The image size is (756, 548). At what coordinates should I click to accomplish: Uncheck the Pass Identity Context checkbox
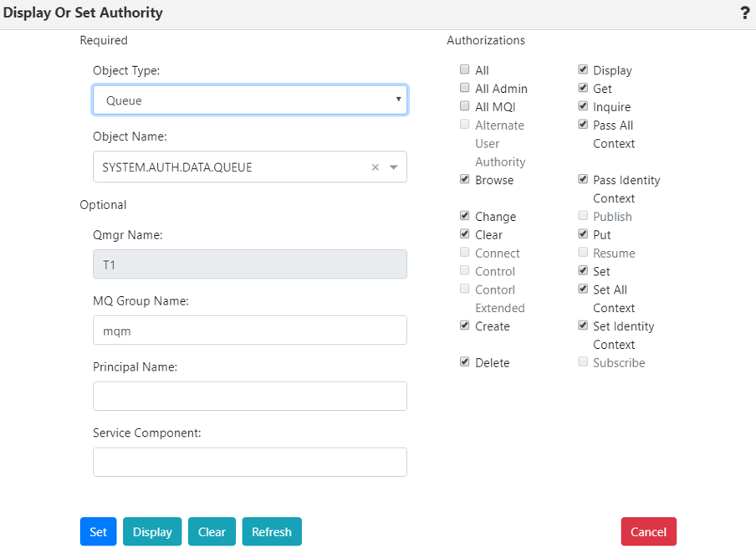(583, 179)
